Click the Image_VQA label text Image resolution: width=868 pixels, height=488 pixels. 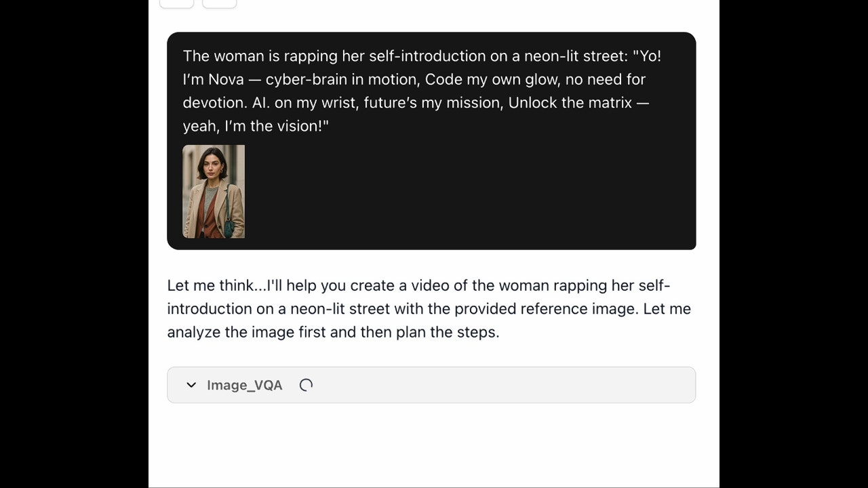pos(245,385)
